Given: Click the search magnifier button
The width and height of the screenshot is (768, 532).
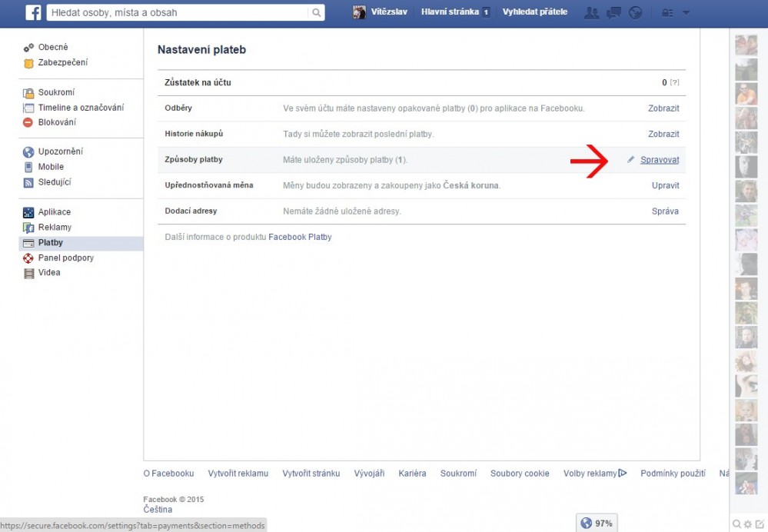Looking at the screenshot, I should (316, 13).
